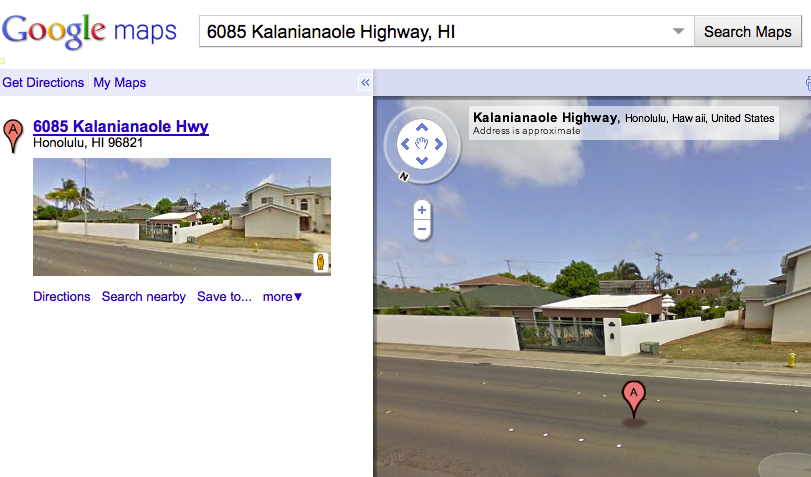Image resolution: width=811 pixels, height=477 pixels.
Task: Collapse the left panel with the double-chevron
Action: 365,82
